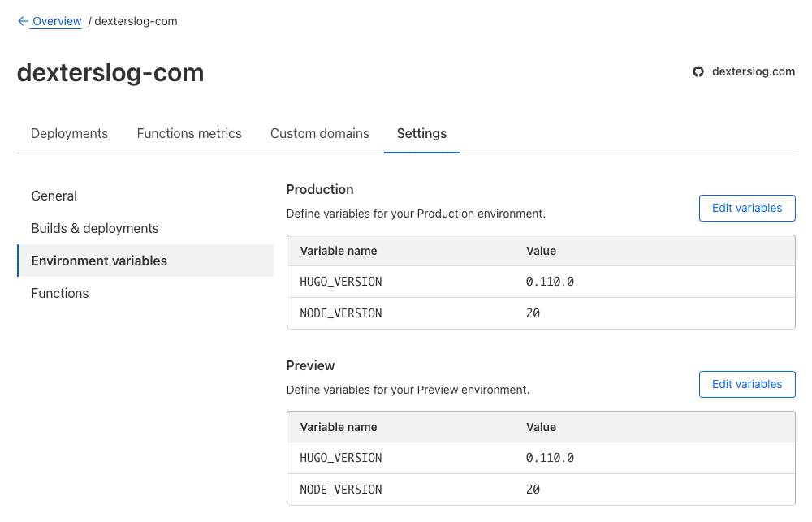View the Custom domains tab

319,133
